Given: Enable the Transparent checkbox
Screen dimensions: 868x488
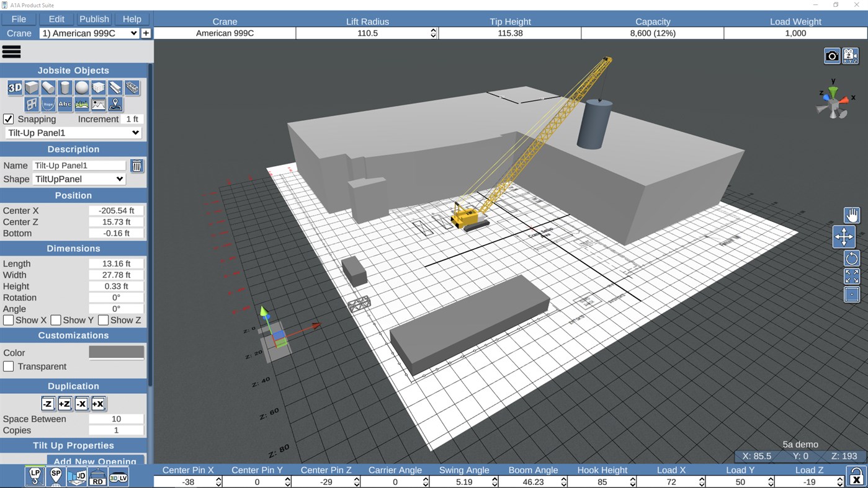Looking at the screenshot, I should pyautogui.click(x=9, y=366).
